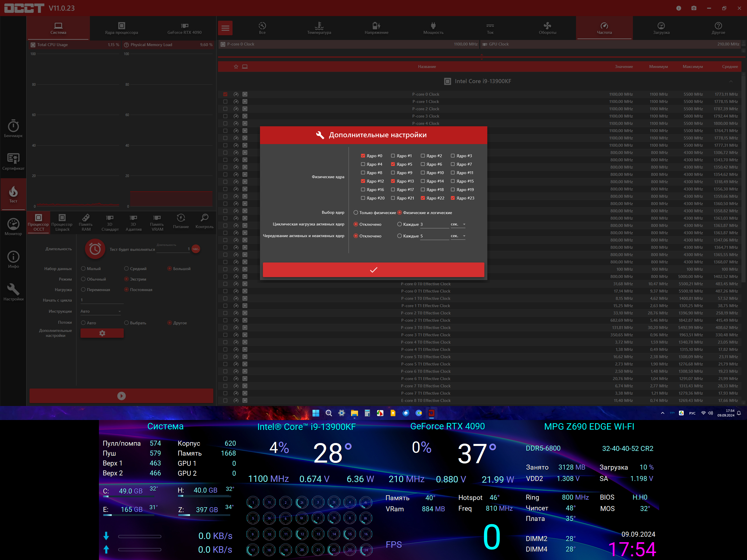Select the Память RAM test icon
747x560 pixels.
(x=86, y=222)
